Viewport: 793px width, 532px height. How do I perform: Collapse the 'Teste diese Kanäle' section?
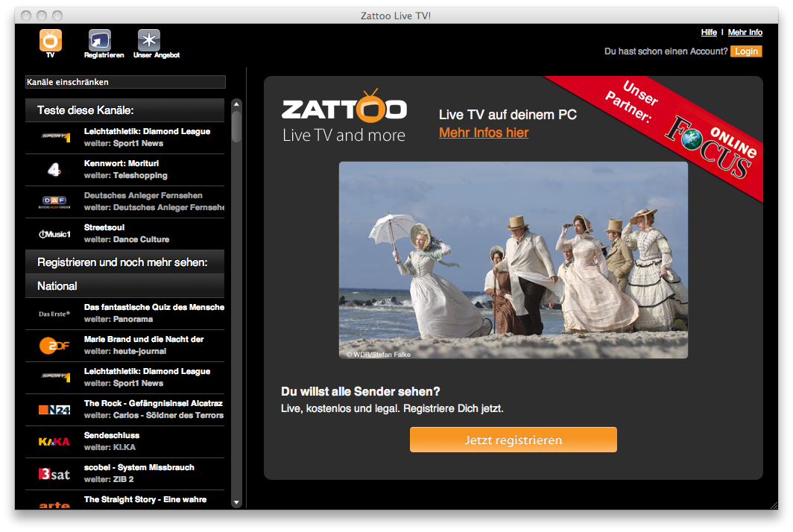point(124,110)
